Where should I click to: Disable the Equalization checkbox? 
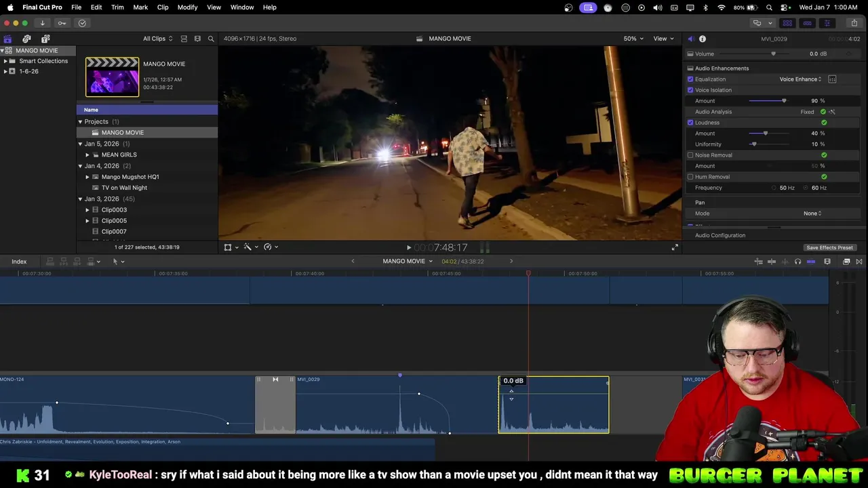coord(690,79)
